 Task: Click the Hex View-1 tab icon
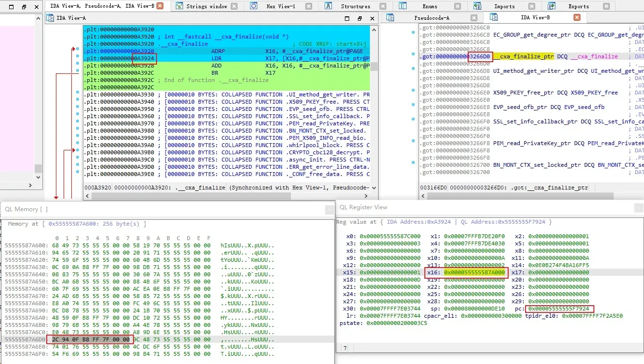254,6
